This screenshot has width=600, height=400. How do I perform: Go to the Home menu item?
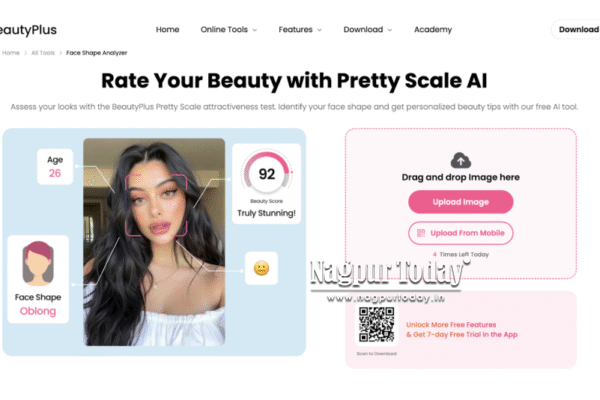(x=168, y=29)
